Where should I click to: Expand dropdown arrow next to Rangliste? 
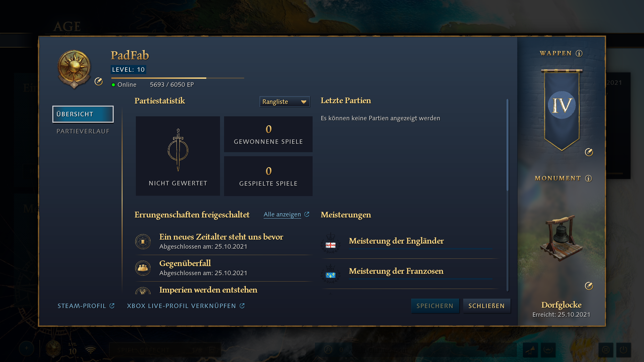[304, 102]
